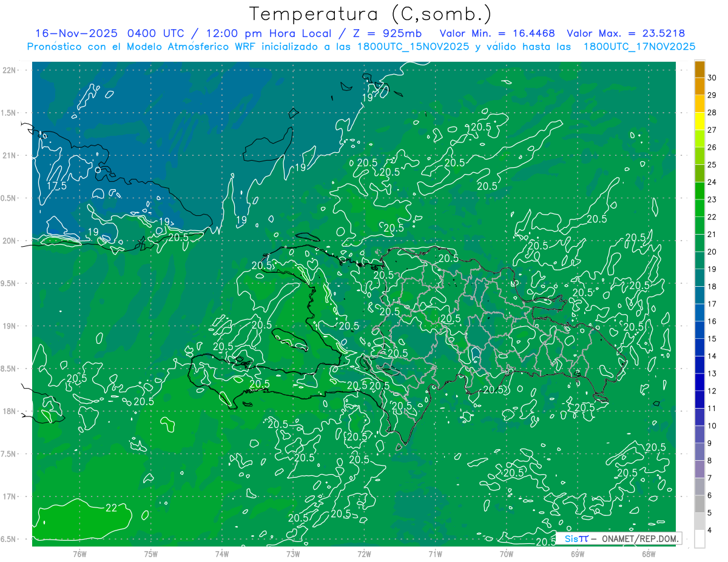Click the color scale label "6"
The width and height of the screenshot is (728, 562).
710,496
